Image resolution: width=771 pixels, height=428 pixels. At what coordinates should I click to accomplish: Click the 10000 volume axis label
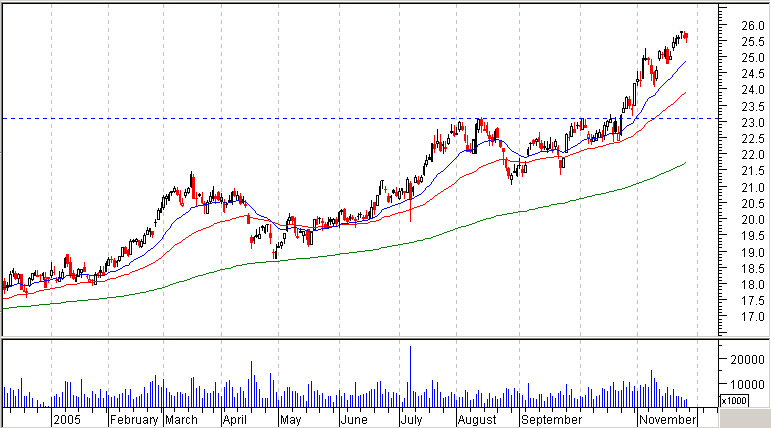click(x=747, y=385)
